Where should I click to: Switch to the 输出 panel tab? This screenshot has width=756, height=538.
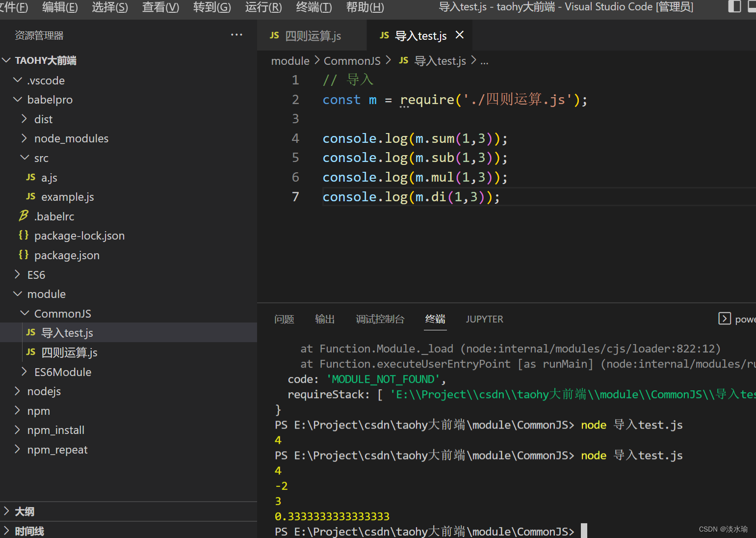point(325,319)
